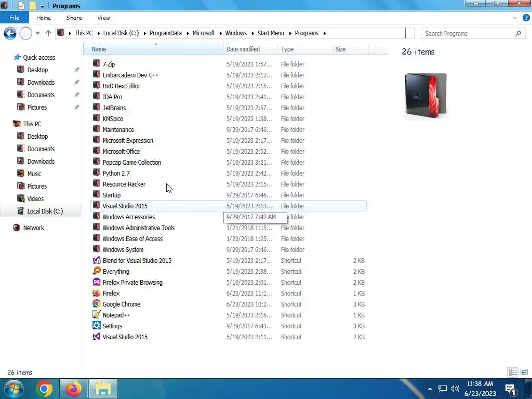Expand the arrow after ProgramData in address bar
Screen dimensions: 532x399
(188, 33)
